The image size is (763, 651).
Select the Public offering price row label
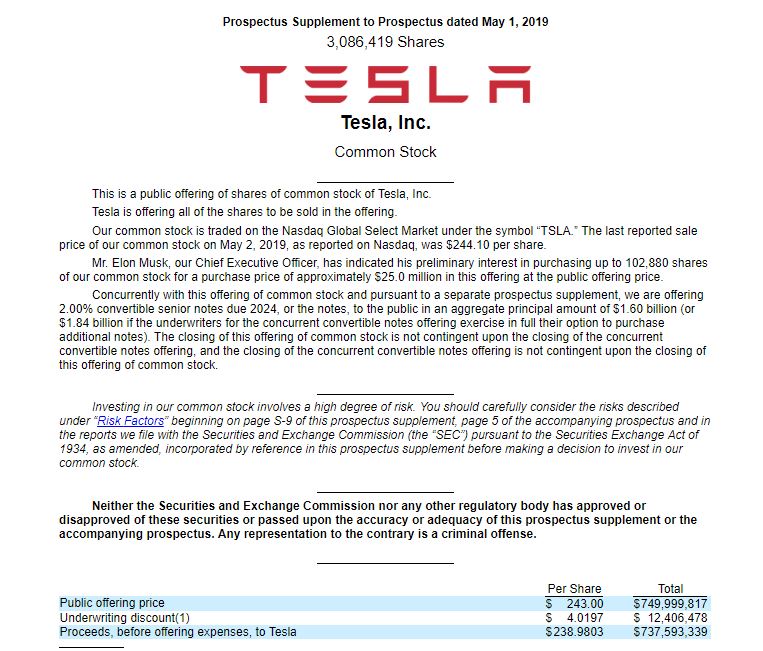(112, 603)
